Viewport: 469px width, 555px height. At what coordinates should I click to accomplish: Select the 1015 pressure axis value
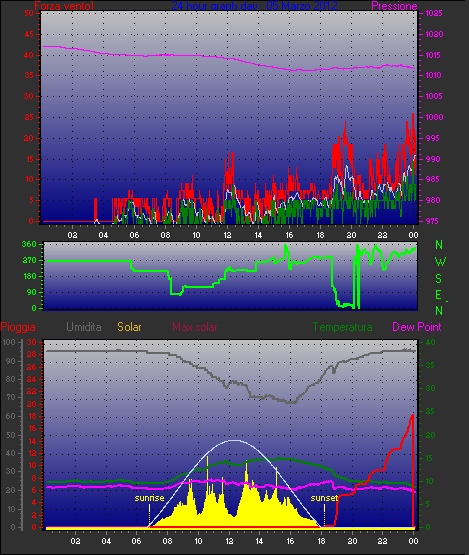point(433,55)
